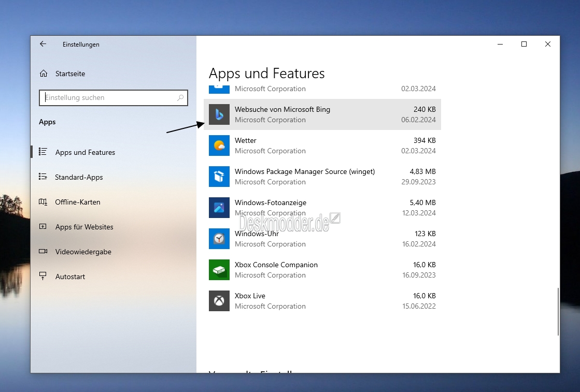This screenshot has height=392, width=580.
Task: Close the Einstellungen window
Action: [x=548, y=44]
